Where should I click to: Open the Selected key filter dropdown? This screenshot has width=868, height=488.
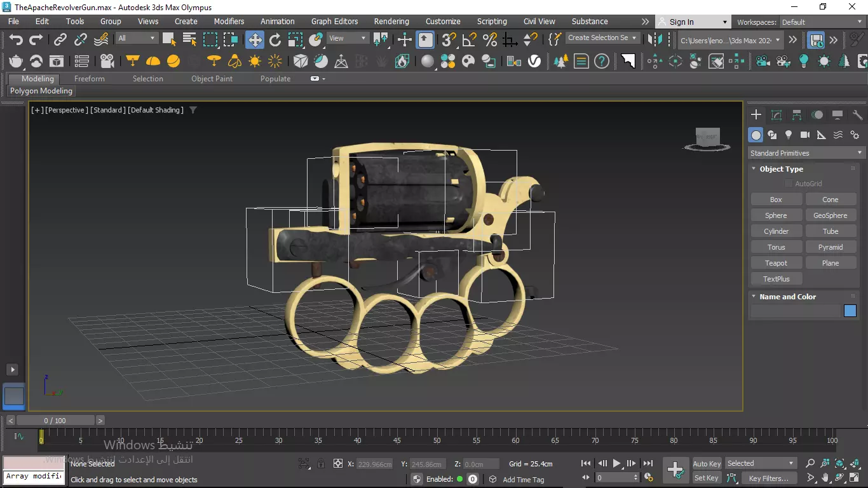pos(761,463)
